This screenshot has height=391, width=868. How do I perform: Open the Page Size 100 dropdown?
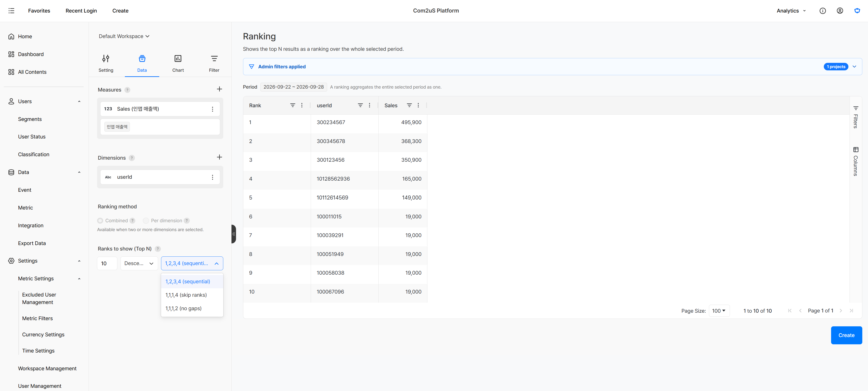(719, 311)
